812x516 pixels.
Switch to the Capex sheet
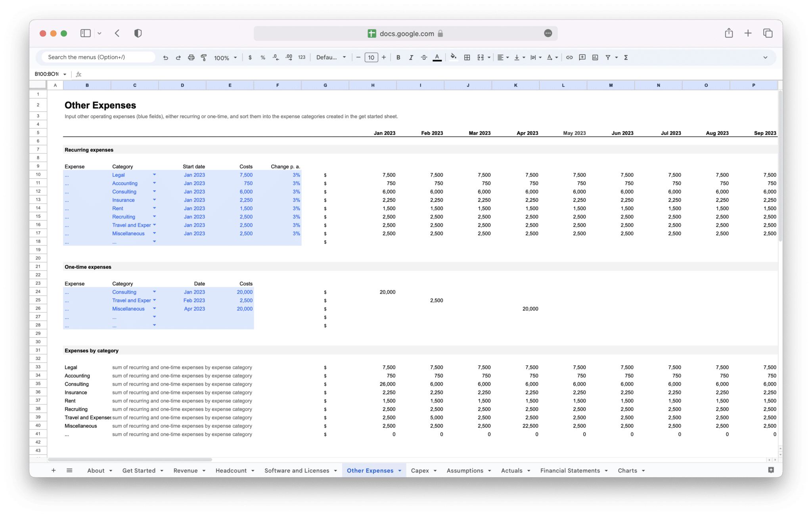(x=420, y=470)
